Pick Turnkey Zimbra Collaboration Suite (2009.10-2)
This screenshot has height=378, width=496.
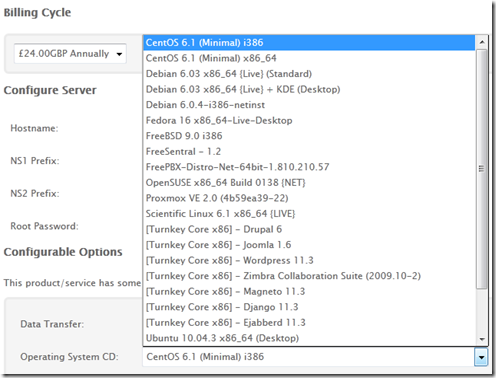point(309,276)
